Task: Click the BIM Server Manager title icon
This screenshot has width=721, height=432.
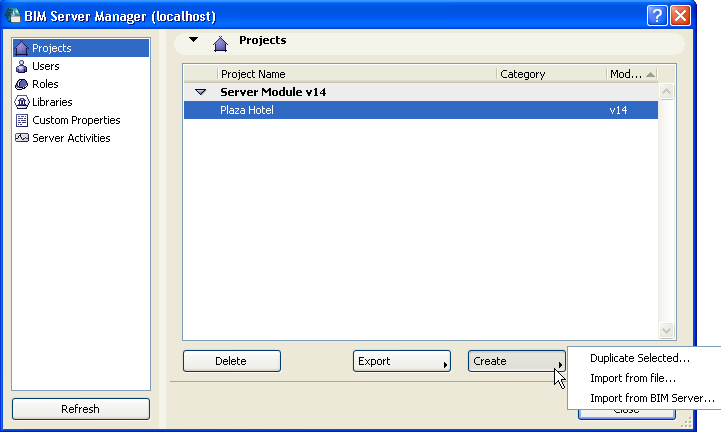Action: [x=13, y=16]
